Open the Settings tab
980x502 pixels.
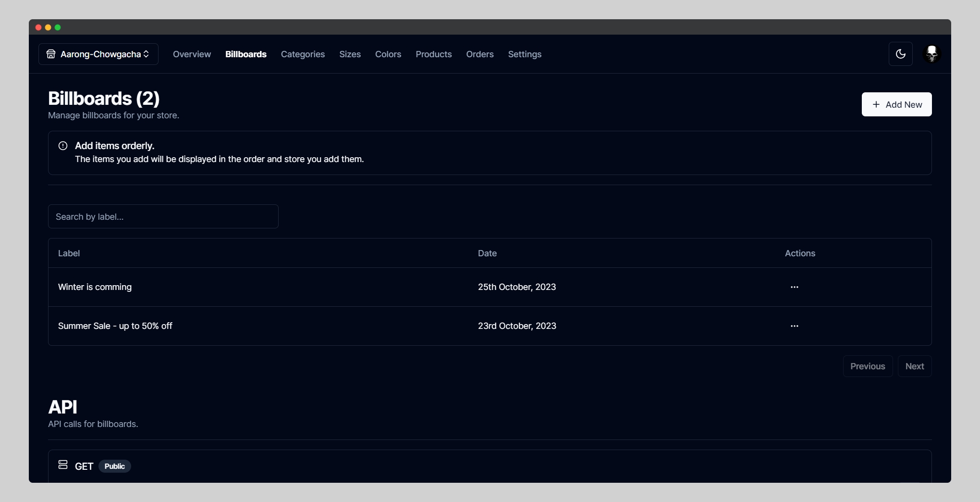525,54
